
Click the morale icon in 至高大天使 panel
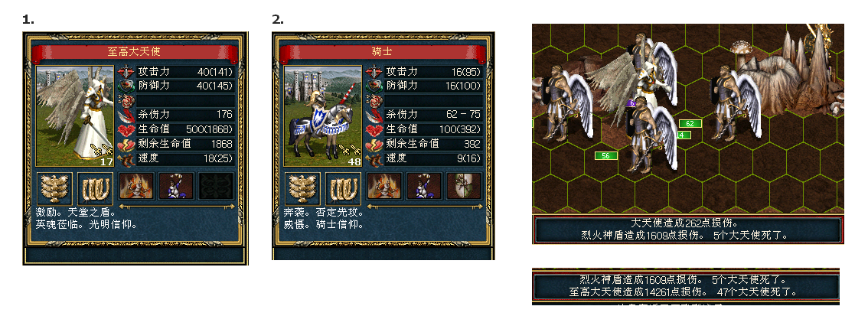pyautogui.click(x=54, y=188)
